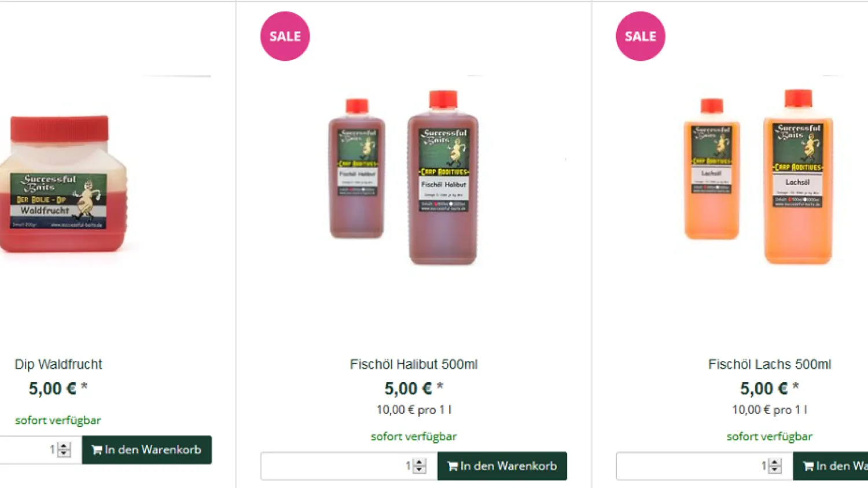
Task: Click the cart icon on the Fischöl Lachs button
Action: pos(809,465)
